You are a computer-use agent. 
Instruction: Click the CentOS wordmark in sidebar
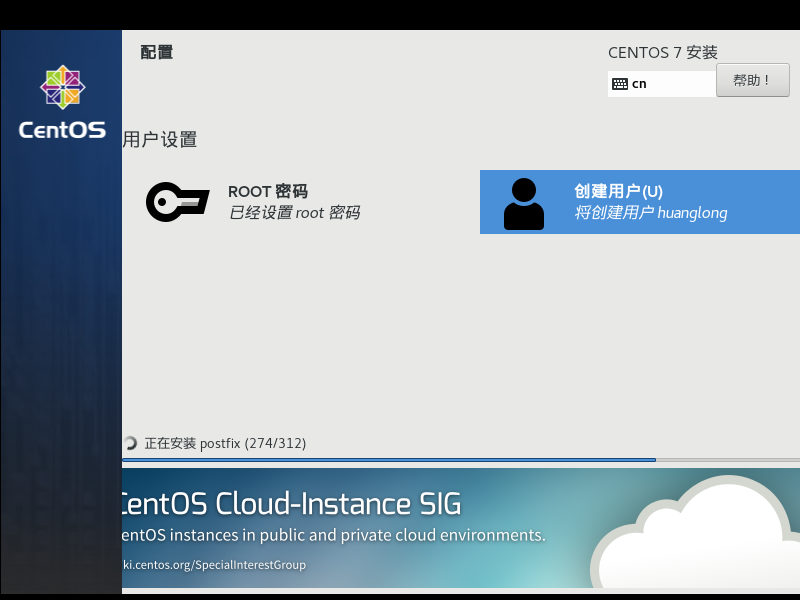tap(62, 130)
